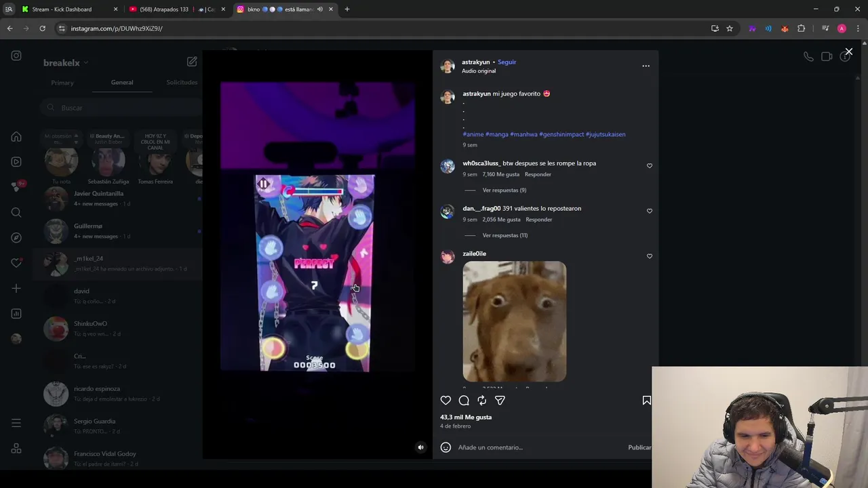This screenshot has height=488, width=868.
Task: Switch to Solicitudes inbox tab
Action: (x=182, y=83)
